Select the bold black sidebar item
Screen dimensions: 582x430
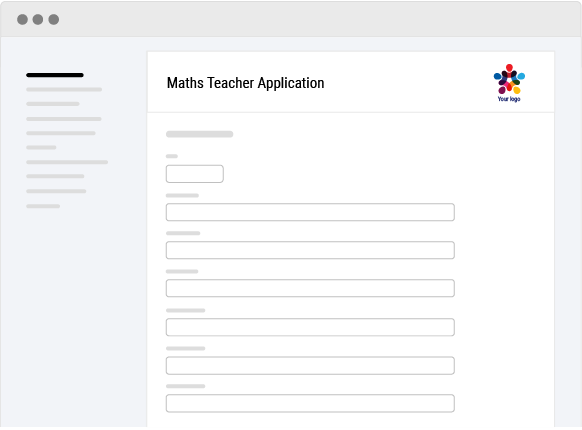click(x=55, y=75)
